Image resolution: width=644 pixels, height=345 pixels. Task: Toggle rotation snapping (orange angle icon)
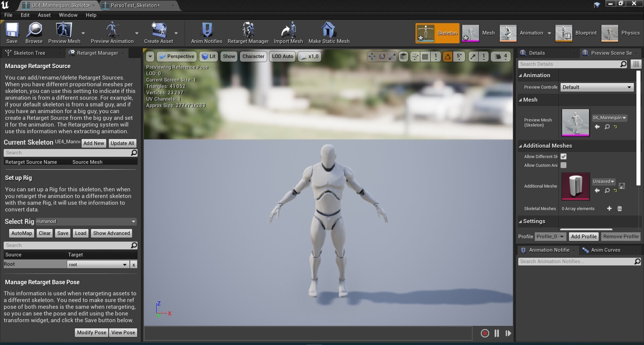click(x=447, y=56)
